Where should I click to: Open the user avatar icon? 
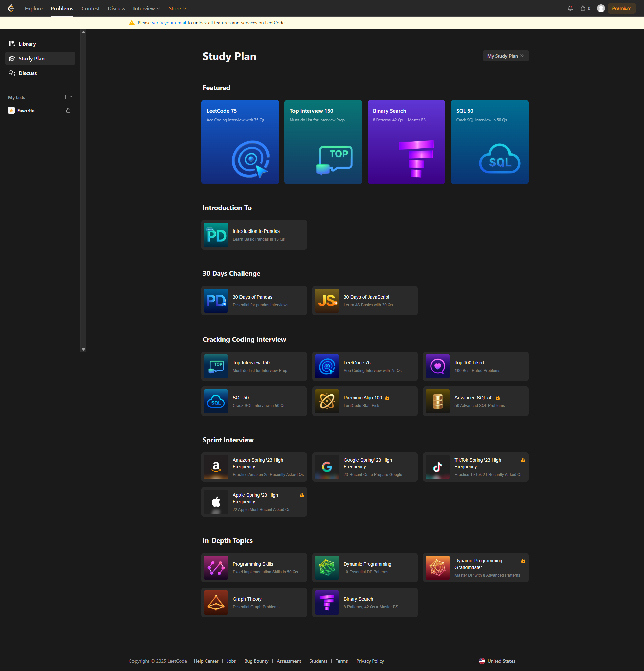601,9
